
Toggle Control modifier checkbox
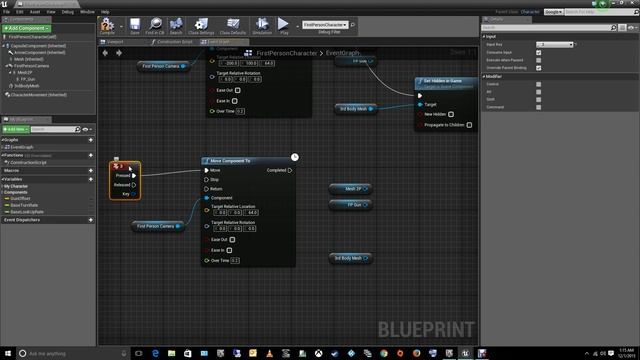539,84
